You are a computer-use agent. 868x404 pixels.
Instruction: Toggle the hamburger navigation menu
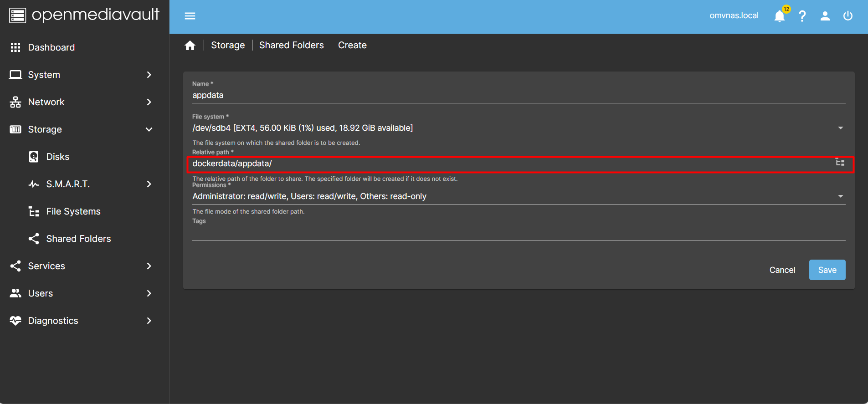tap(190, 16)
